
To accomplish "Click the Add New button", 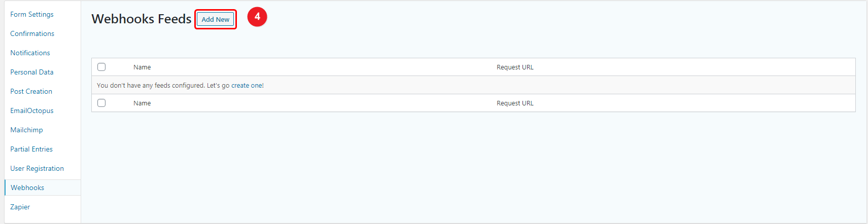I will pyautogui.click(x=216, y=19).
